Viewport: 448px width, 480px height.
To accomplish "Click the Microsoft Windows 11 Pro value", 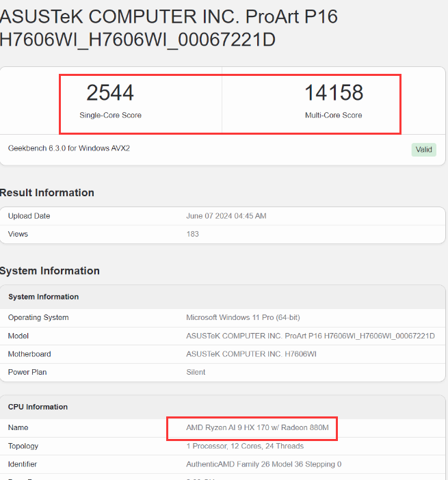I will (x=243, y=317).
